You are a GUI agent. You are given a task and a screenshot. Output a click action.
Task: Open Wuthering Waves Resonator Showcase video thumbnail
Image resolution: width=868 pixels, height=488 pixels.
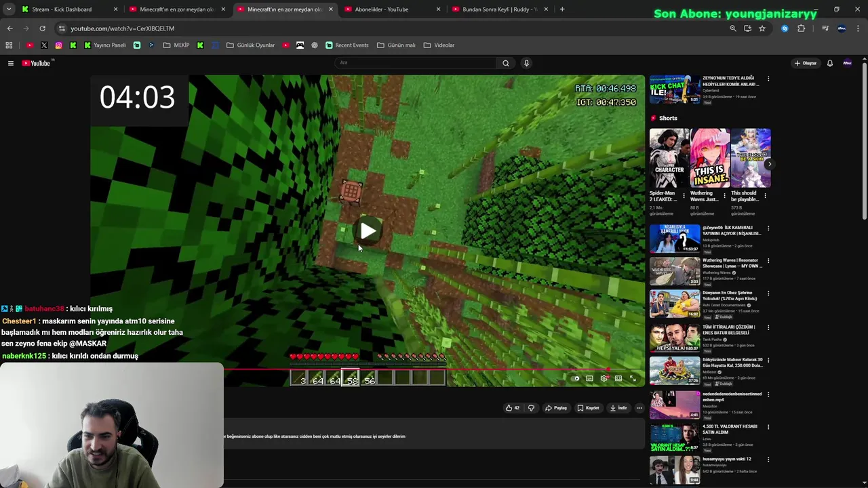[x=675, y=271]
